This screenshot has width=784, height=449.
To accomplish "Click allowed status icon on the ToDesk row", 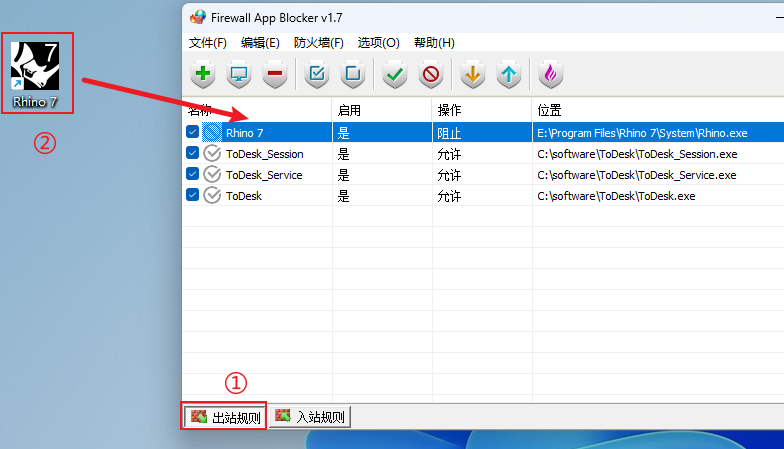I will pyautogui.click(x=212, y=196).
